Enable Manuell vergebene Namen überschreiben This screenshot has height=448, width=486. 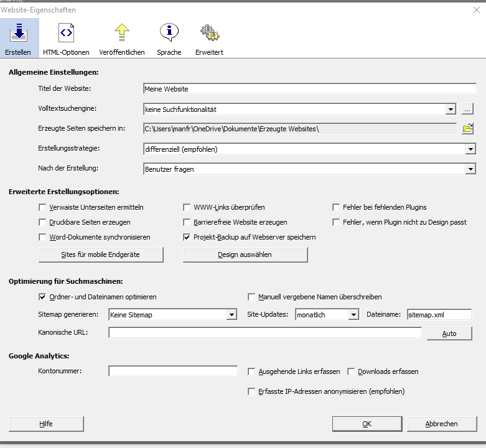pos(251,297)
